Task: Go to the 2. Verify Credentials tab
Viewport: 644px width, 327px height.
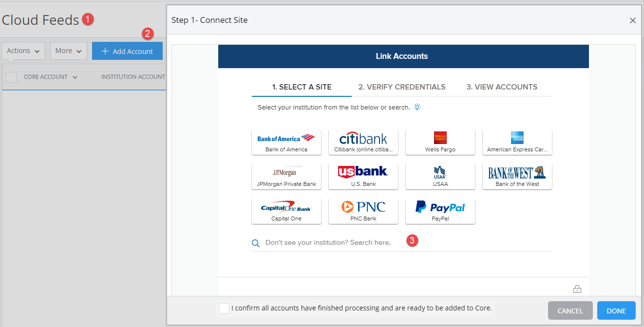Action: [402, 87]
